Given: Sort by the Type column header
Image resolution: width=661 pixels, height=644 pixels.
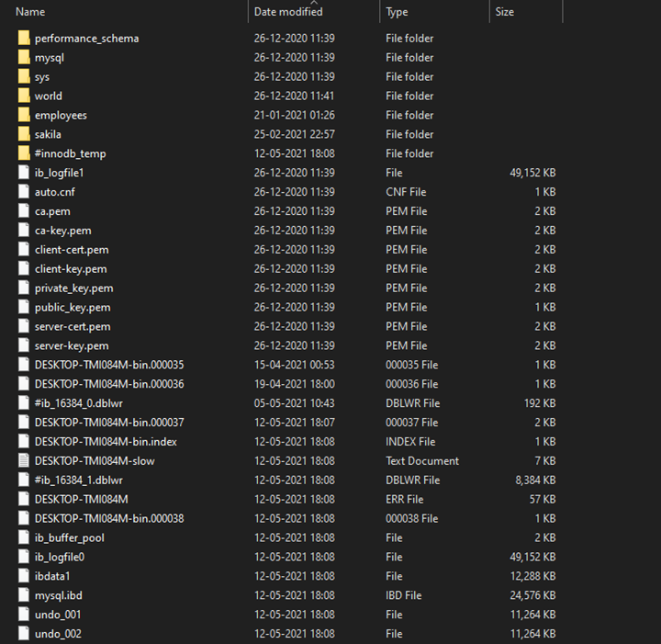Looking at the screenshot, I should tap(397, 12).
